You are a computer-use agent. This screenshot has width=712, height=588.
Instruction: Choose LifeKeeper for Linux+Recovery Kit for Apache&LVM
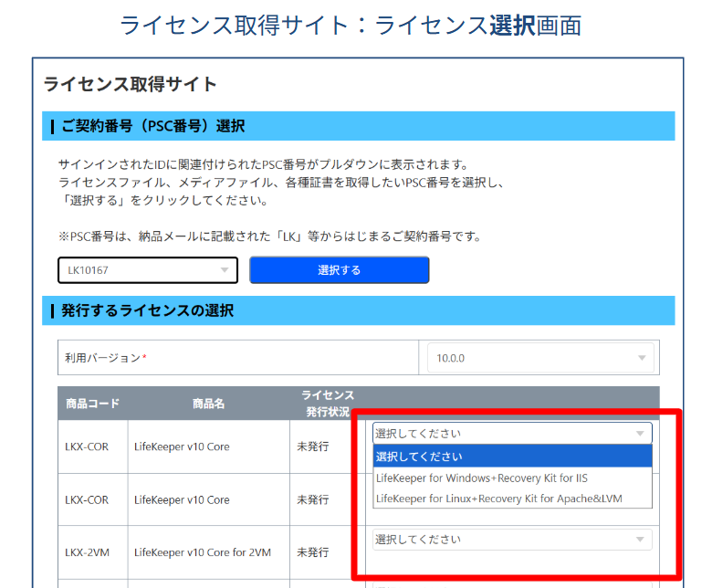point(499,499)
